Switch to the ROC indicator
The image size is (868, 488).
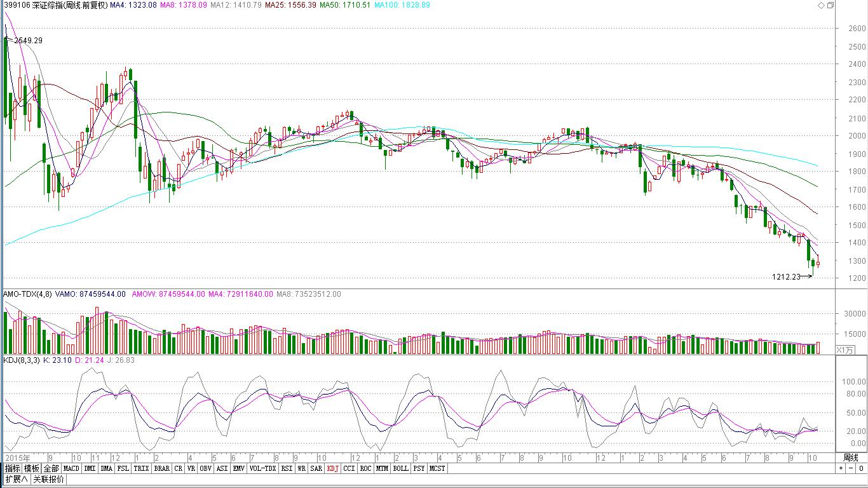(366, 468)
